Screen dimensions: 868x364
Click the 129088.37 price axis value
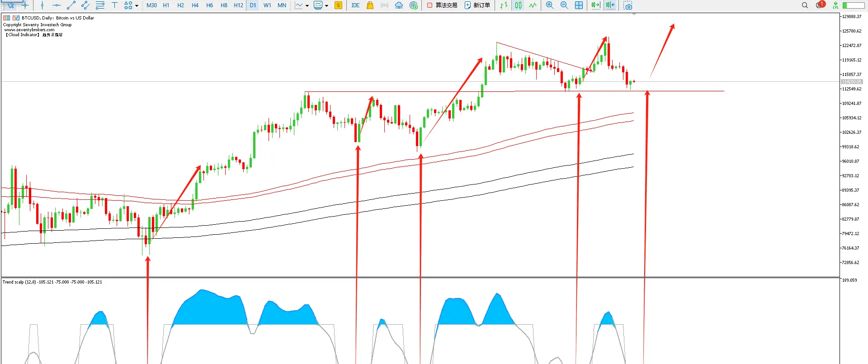coord(852,17)
